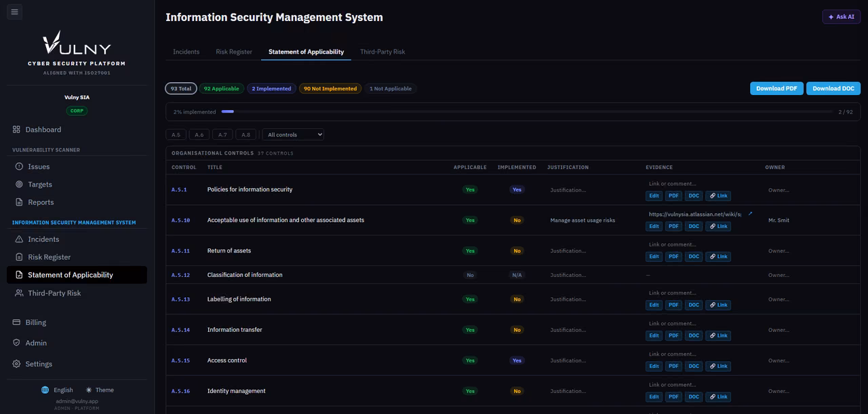Screen dimensions: 868x414
Task: Open Statement of Applicability in sidebar
Action: point(77,275)
